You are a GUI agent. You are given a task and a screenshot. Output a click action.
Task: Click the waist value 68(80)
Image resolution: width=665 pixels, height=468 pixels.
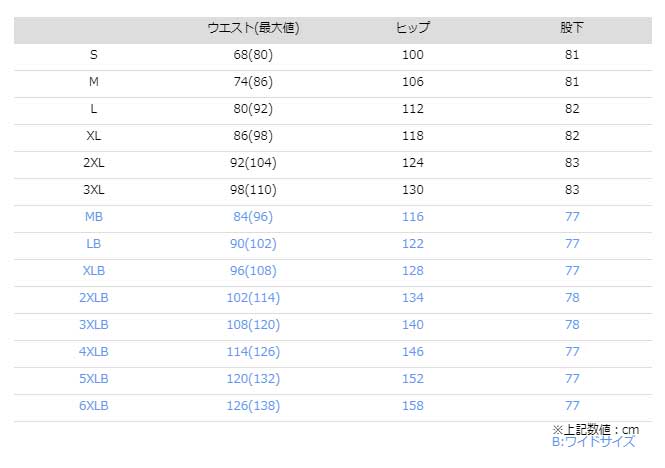pos(253,55)
